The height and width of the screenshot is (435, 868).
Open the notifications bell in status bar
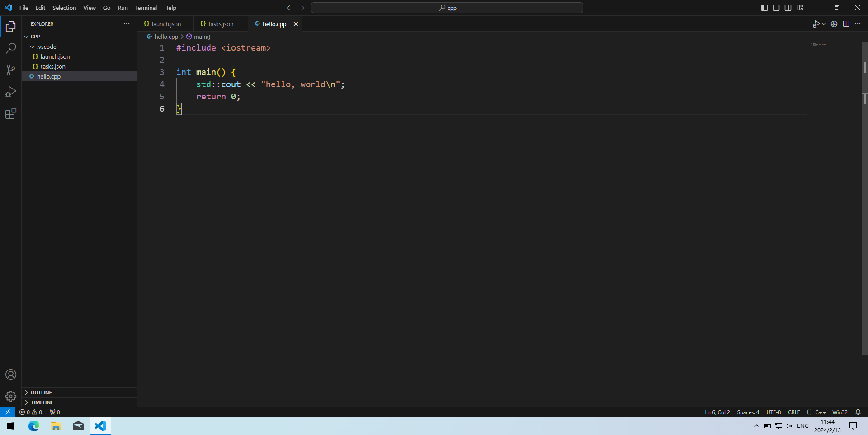point(858,412)
